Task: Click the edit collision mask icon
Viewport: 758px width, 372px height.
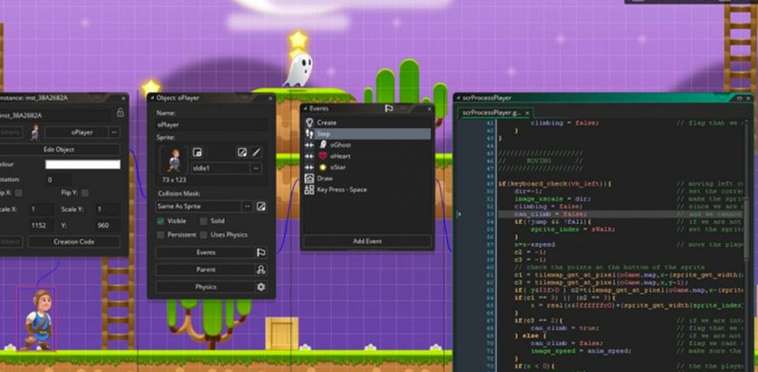Action: coord(261,207)
